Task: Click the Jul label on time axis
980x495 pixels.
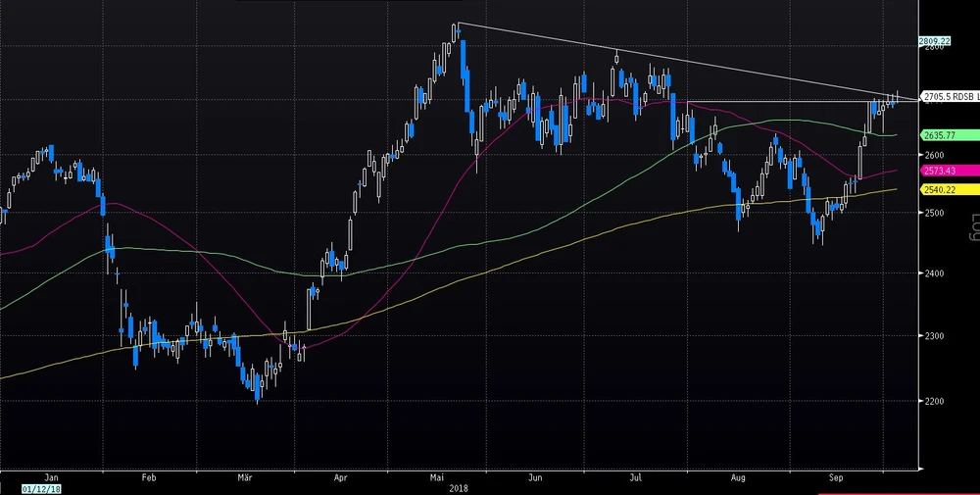Action: click(x=636, y=475)
